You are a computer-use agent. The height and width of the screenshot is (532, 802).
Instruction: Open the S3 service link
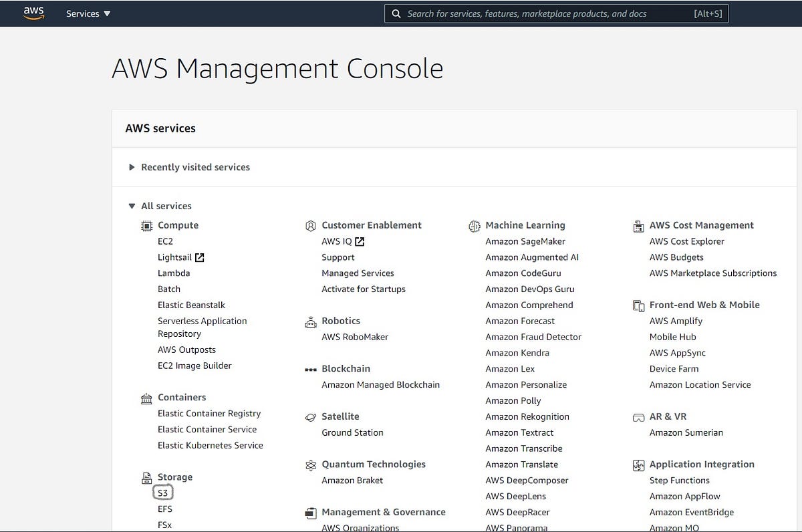tap(162, 493)
